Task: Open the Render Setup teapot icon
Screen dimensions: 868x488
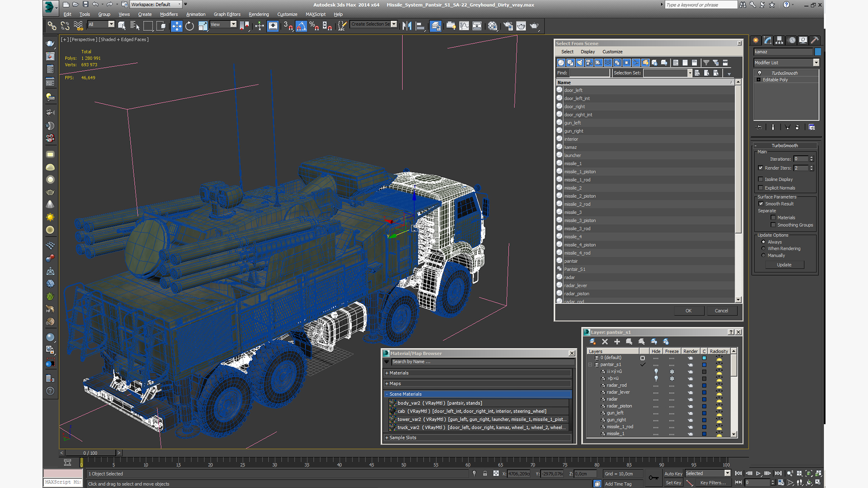Action: [508, 26]
